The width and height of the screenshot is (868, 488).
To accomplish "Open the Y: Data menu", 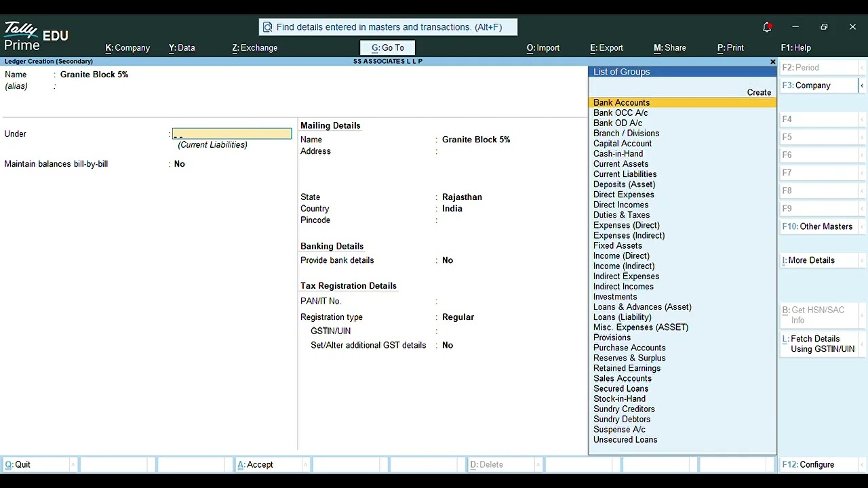I will click(182, 48).
